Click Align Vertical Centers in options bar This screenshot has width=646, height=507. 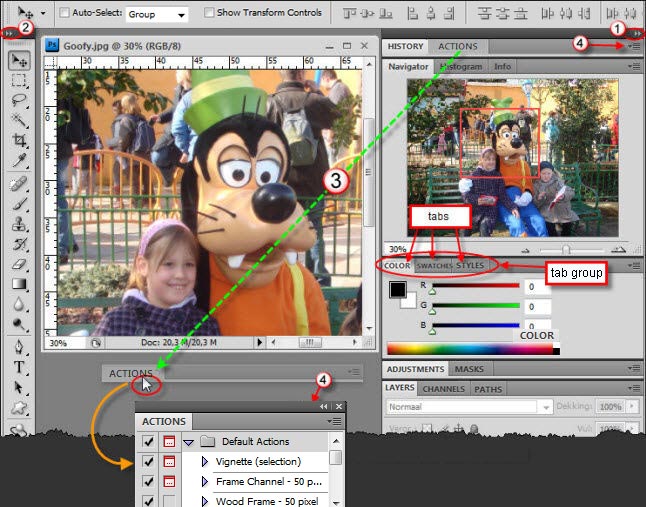click(x=367, y=14)
